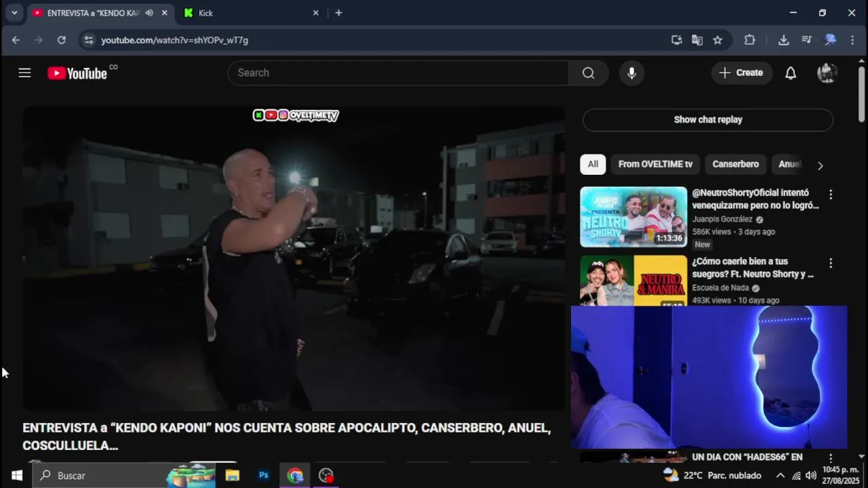Viewport: 868px width, 488px height.
Task: Bookmark this page with star icon
Action: 717,40
